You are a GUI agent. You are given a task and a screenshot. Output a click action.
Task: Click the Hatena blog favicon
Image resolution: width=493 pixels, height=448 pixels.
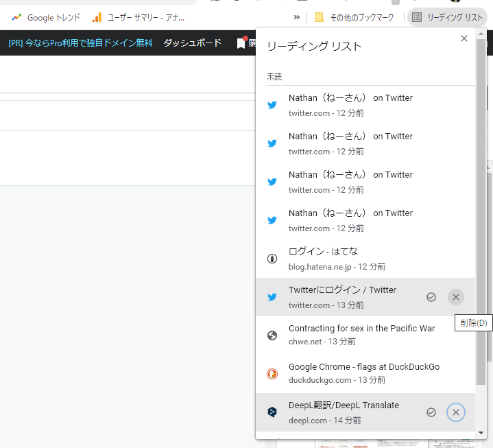pos(272,259)
